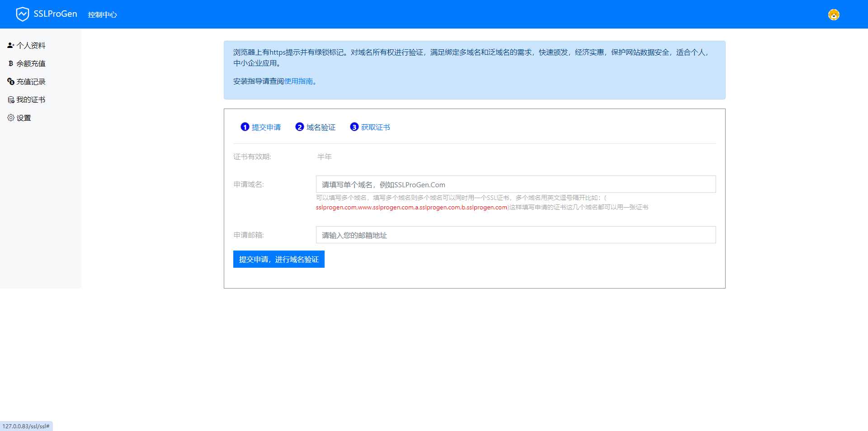Click the 个人资料 person icon
Screen dimensions: 868x431
10,45
